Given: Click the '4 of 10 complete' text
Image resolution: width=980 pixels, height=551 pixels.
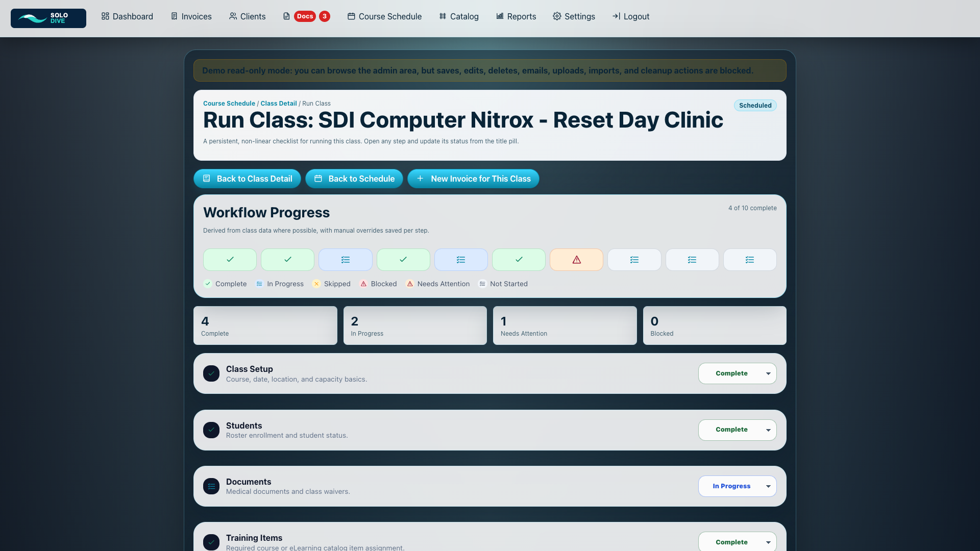Looking at the screenshot, I should [752, 208].
